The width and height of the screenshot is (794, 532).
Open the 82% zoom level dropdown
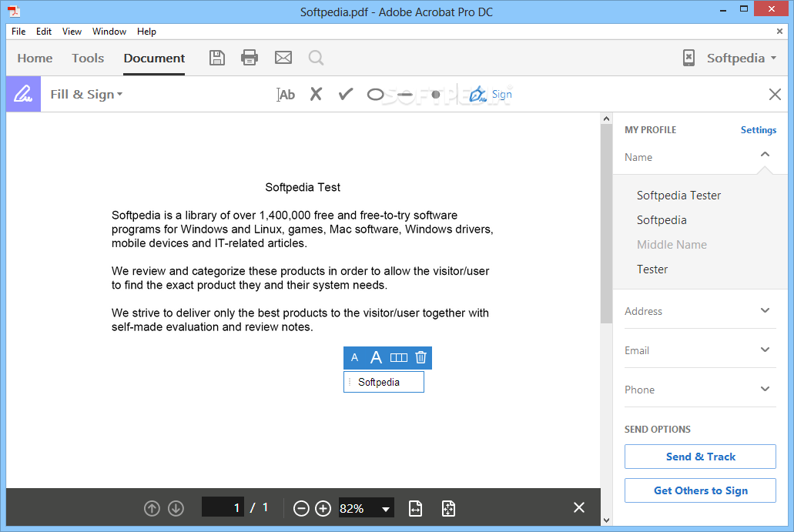[386, 509]
